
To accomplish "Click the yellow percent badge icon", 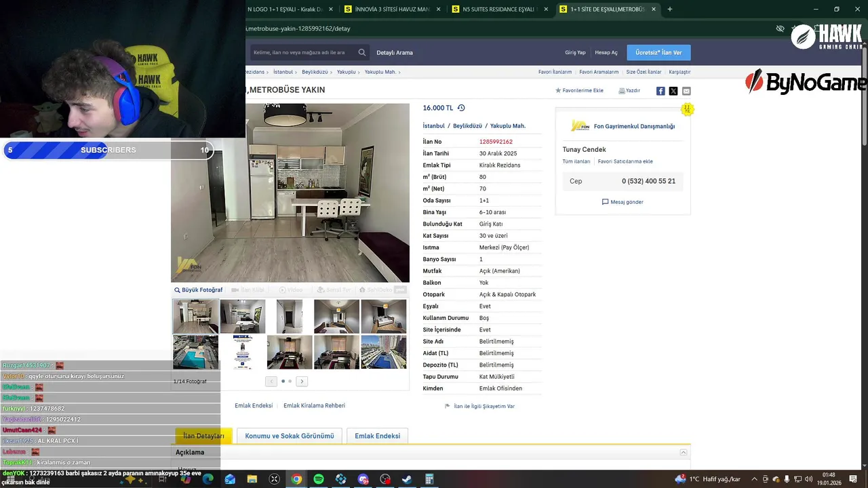I will [687, 109].
